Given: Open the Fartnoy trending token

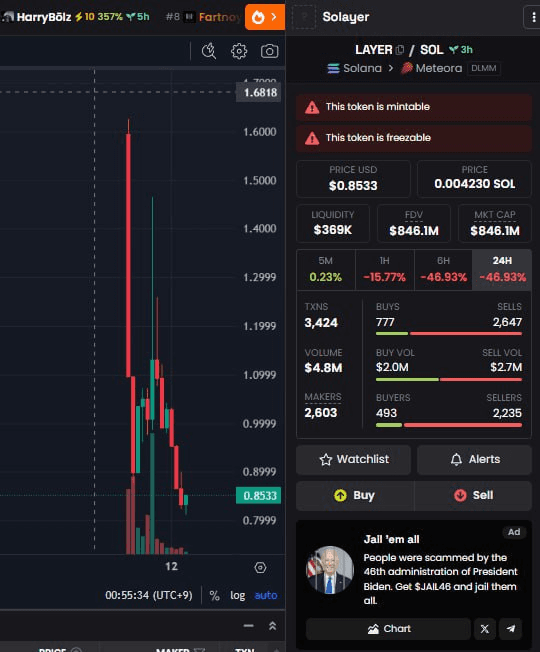Looking at the screenshot, I should click(x=204, y=17).
